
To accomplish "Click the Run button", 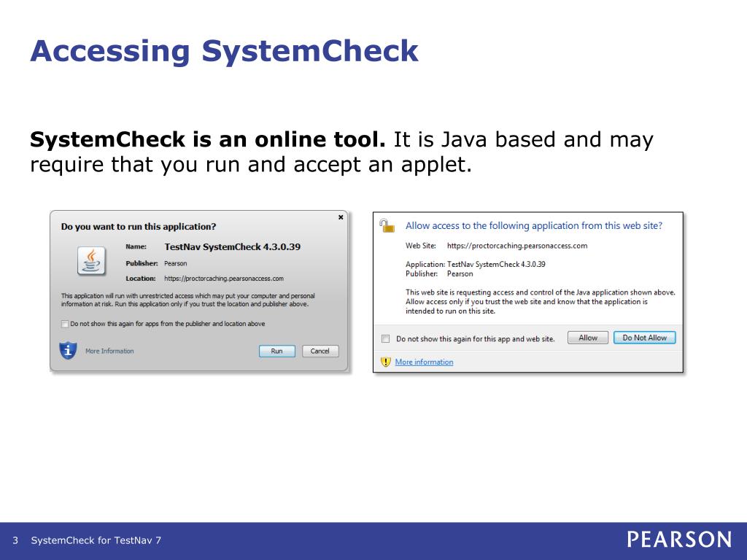I will click(x=276, y=351).
